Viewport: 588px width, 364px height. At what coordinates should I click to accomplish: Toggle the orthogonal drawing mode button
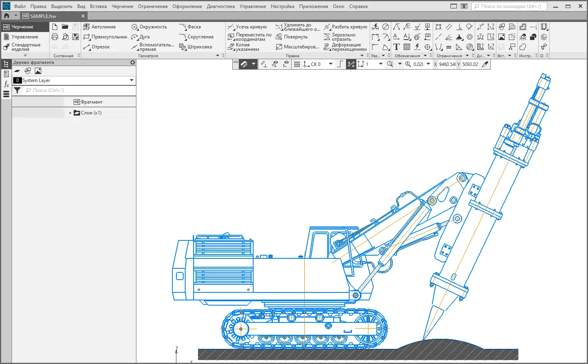tap(340, 64)
